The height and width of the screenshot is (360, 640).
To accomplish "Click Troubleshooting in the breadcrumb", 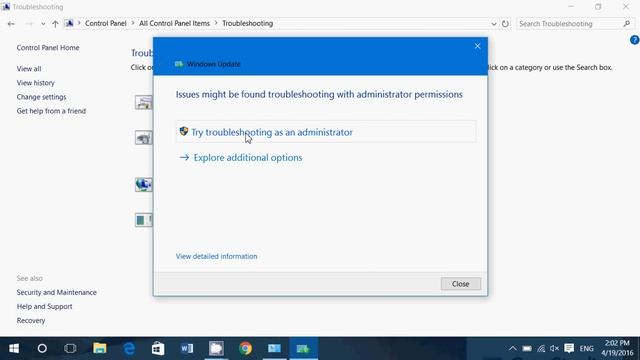I will (x=248, y=23).
